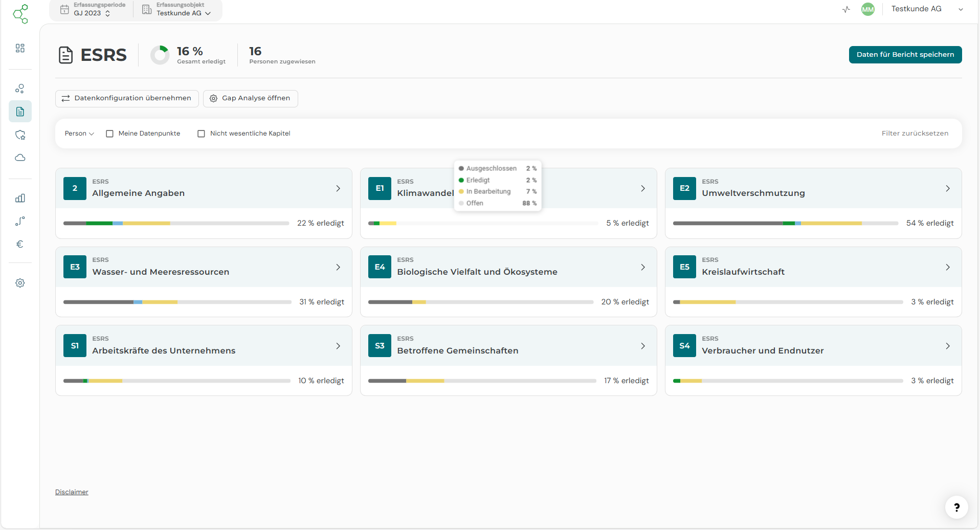Viewport: 980px width, 530px height.
Task: Click the Disclaimer link
Action: point(72,492)
